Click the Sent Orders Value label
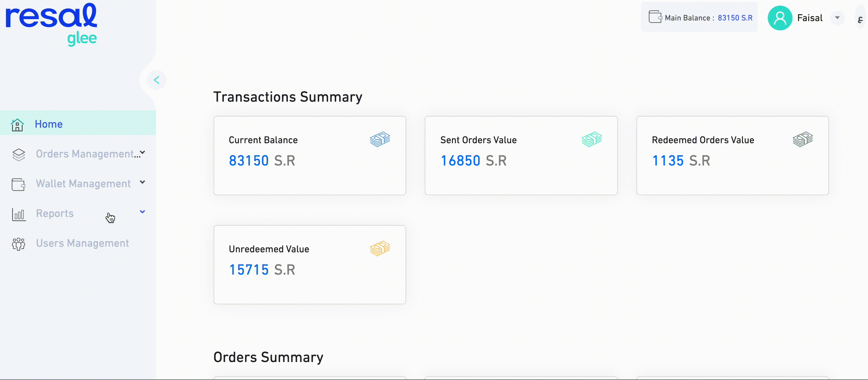 pyautogui.click(x=478, y=140)
